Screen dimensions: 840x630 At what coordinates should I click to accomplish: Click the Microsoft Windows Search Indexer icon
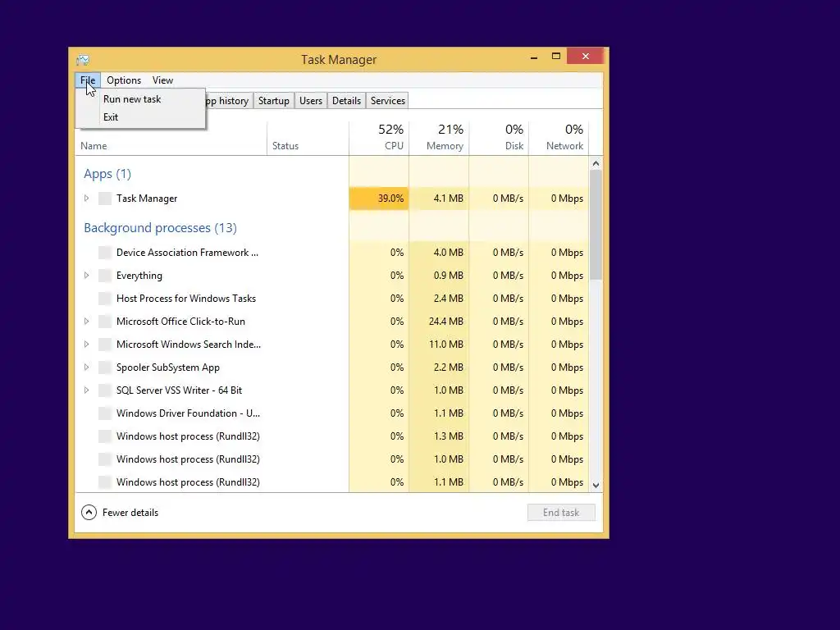point(105,345)
